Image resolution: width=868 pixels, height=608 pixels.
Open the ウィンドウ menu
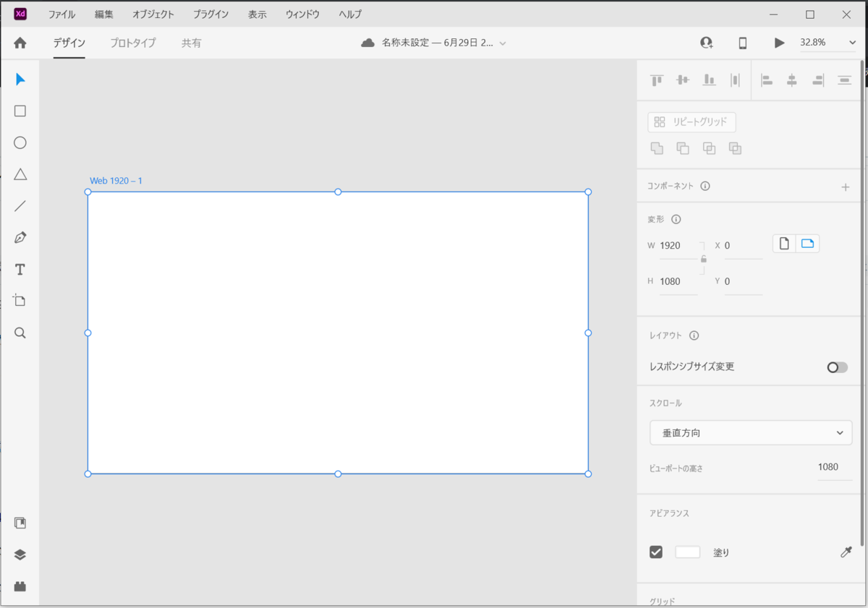coord(303,14)
